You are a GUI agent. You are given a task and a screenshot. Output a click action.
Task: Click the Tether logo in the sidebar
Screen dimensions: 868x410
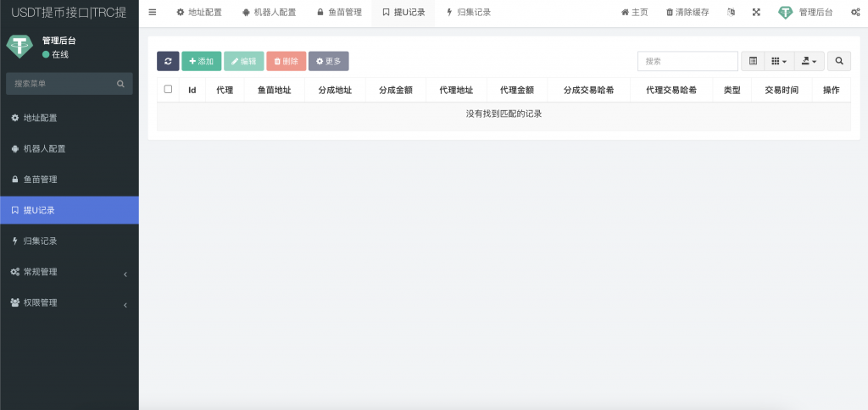pyautogui.click(x=19, y=47)
